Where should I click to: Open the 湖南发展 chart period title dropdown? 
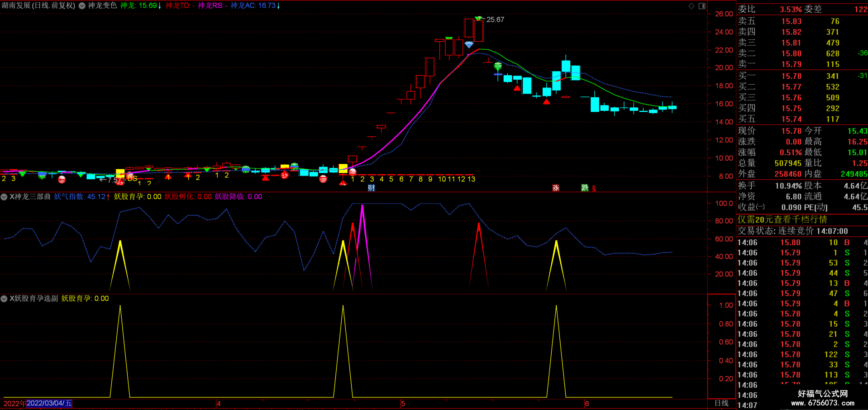(x=38, y=5)
